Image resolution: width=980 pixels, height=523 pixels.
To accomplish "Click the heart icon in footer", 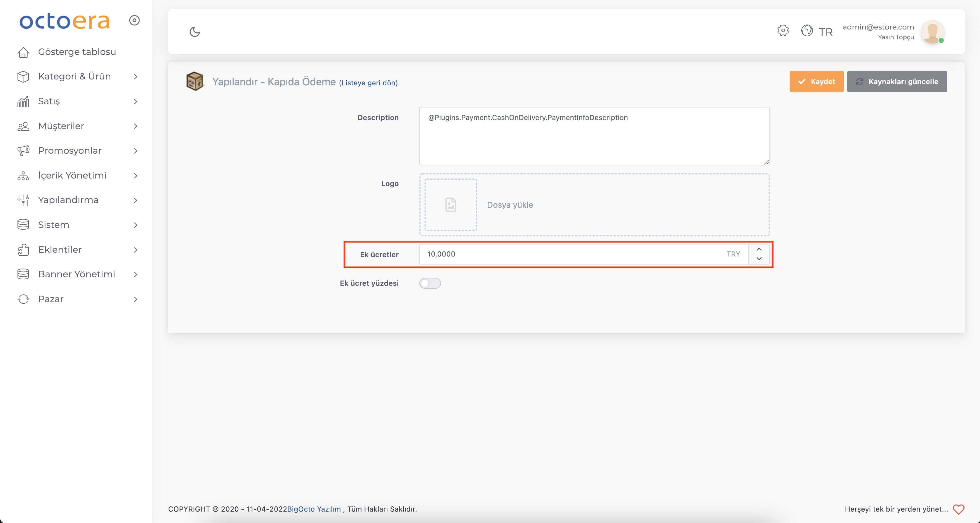I will [958, 509].
